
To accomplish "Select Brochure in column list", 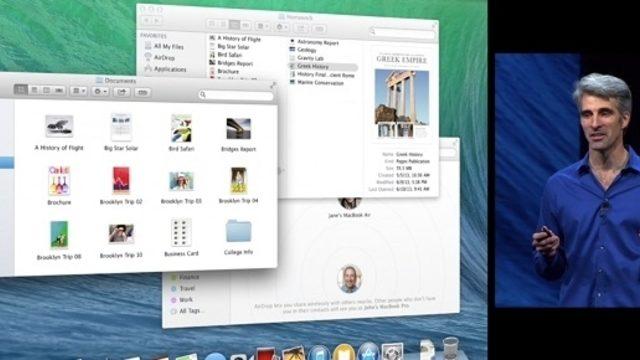I will [x=224, y=71].
